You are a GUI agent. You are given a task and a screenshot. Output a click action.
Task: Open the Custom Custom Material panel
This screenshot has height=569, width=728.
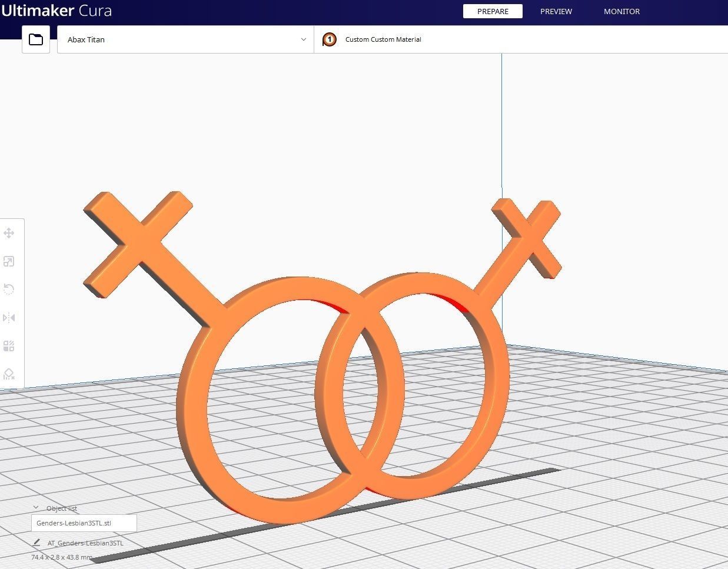tap(521, 39)
